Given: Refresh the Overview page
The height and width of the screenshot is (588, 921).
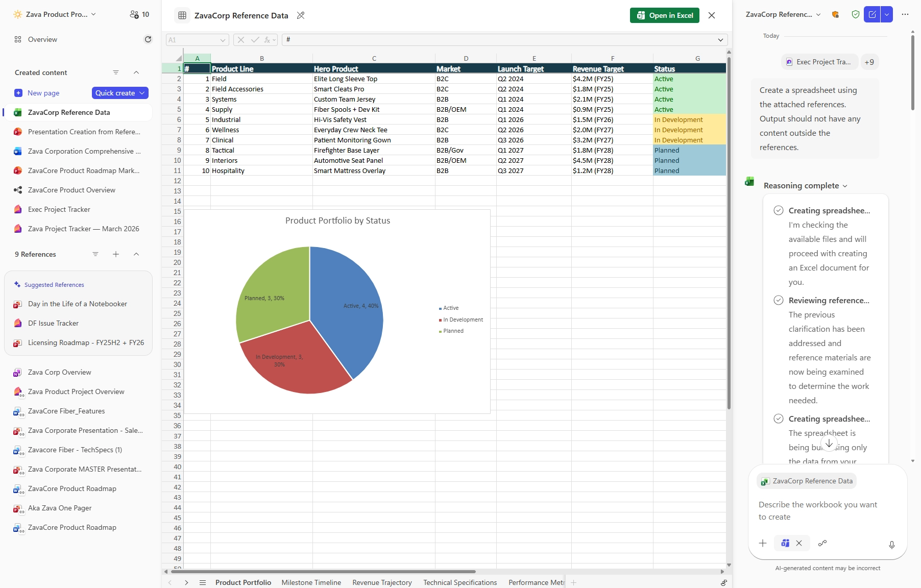Looking at the screenshot, I should (x=148, y=39).
